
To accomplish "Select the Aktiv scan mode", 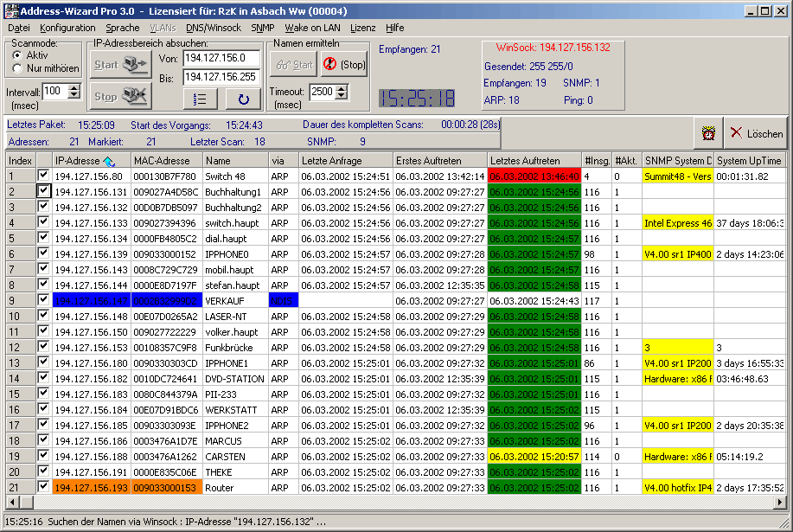I will (17, 55).
